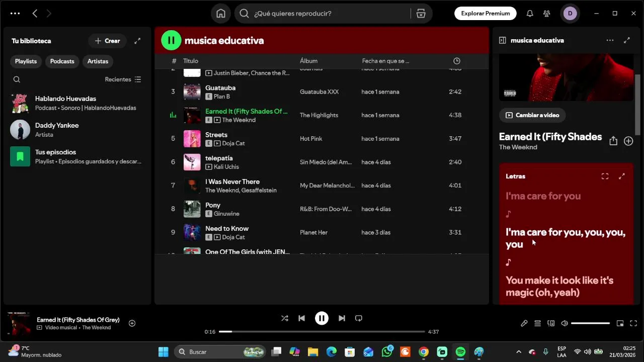Sort by Fecha en que se column
Screen dimensions: 644x362
385,61
